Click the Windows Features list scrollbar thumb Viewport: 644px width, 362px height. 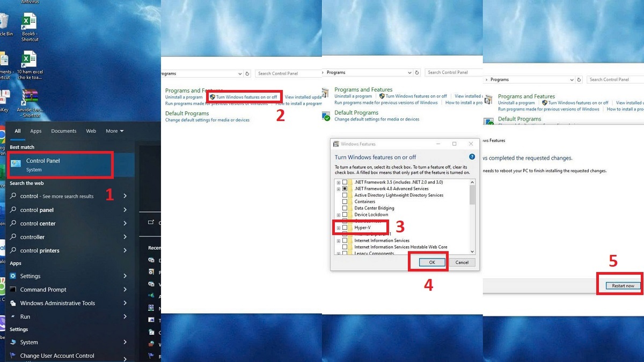click(x=472, y=195)
